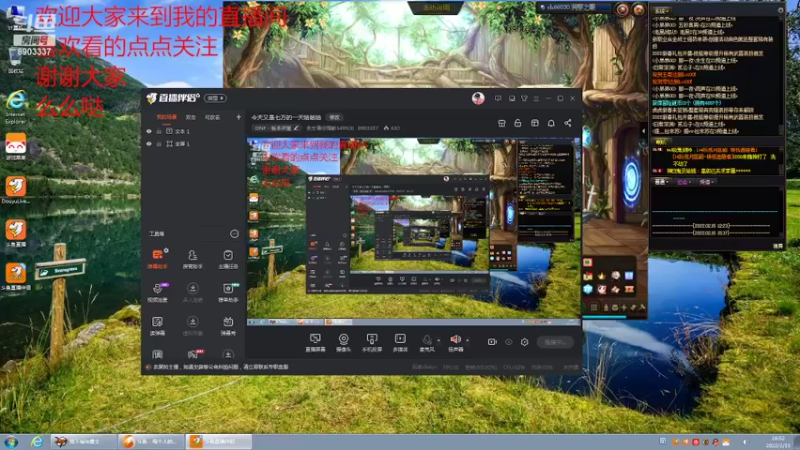Image resolution: width=800 pixels, height=450 pixels.
Task: Mute the 扬声器 speaker
Action: tap(455, 342)
